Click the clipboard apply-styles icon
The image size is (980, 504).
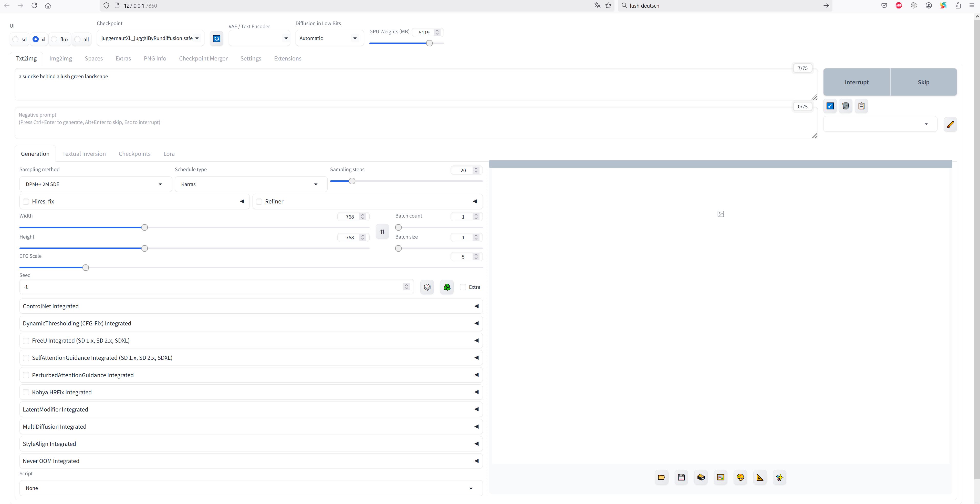pyautogui.click(x=861, y=106)
